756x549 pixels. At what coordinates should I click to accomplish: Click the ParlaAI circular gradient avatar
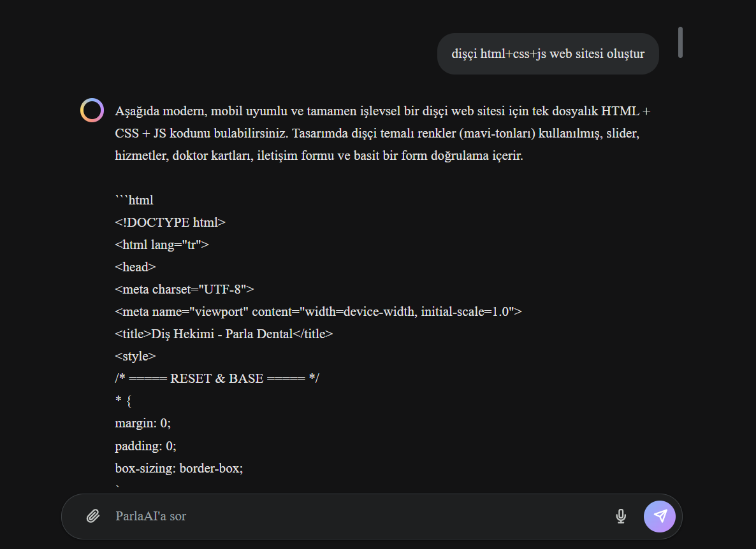point(92,110)
